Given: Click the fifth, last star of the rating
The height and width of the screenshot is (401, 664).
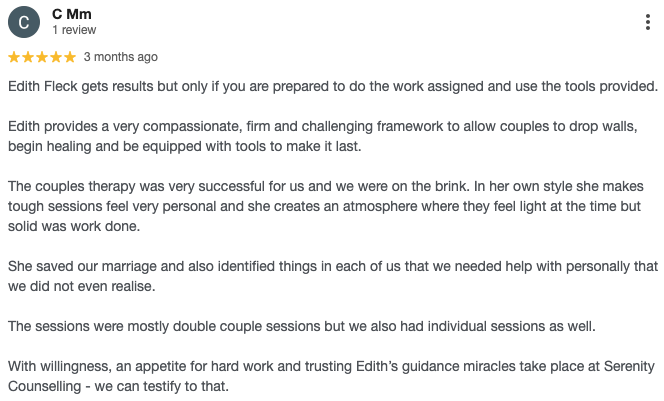Looking at the screenshot, I should tap(69, 57).
